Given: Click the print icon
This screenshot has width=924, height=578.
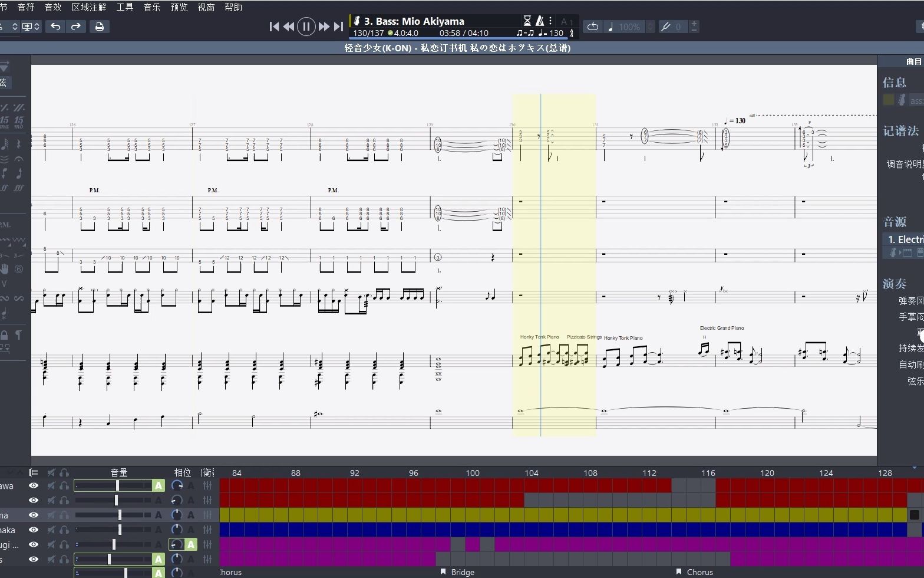Looking at the screenshot, I should click(x=100, y=27).
